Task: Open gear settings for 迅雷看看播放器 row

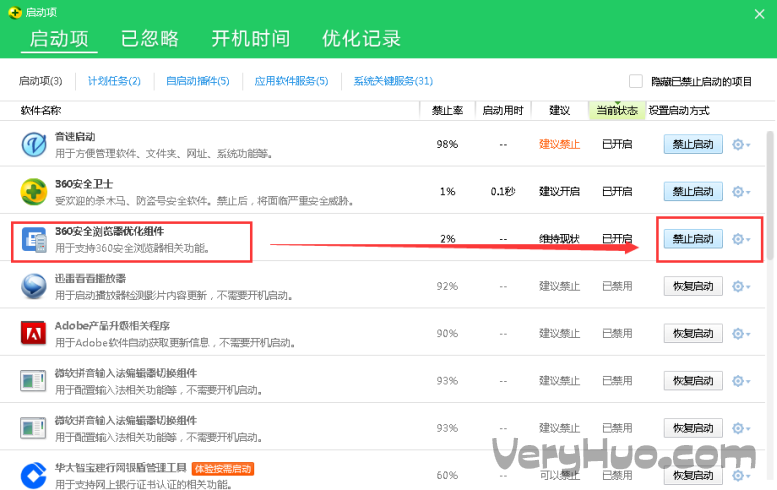Action: click(x=741, y=286)
